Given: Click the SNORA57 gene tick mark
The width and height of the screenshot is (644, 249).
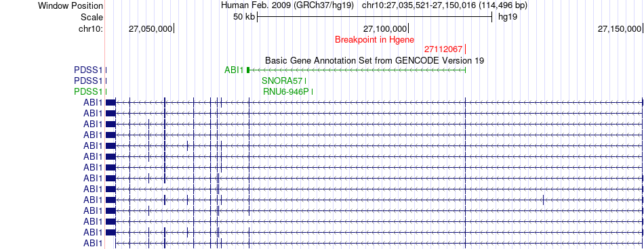Looking at the screenshot, I should point(305,81).
